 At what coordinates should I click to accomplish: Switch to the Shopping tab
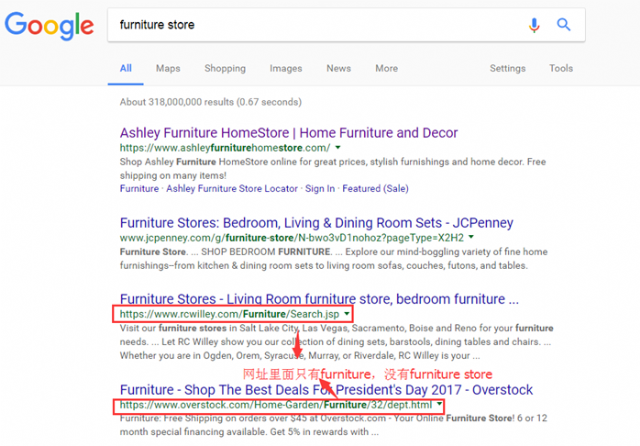point(225,68)
